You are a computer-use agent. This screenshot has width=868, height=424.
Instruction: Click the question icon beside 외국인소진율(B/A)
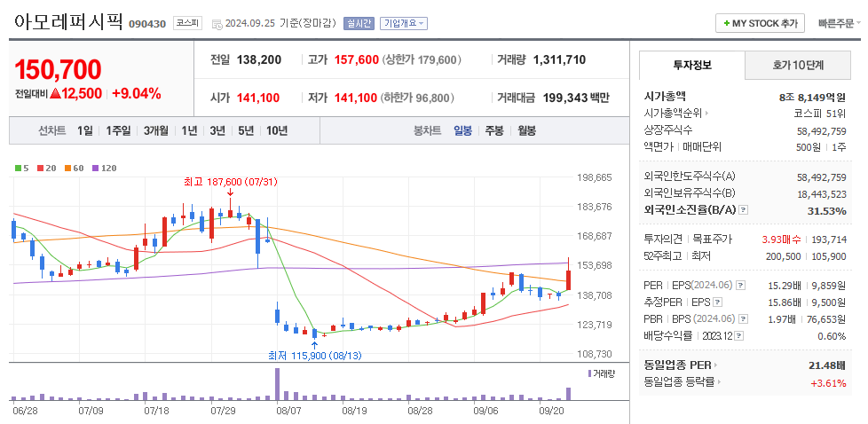744,211
